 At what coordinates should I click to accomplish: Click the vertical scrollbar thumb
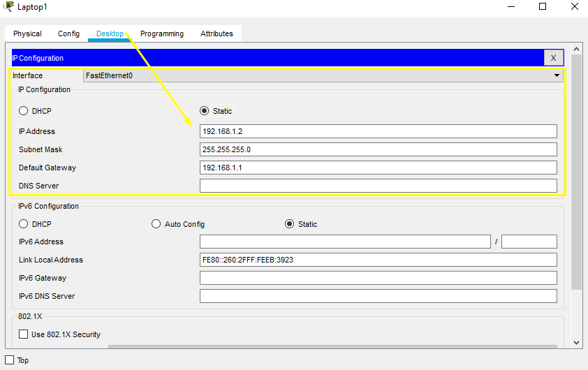[x=577, y=172]
